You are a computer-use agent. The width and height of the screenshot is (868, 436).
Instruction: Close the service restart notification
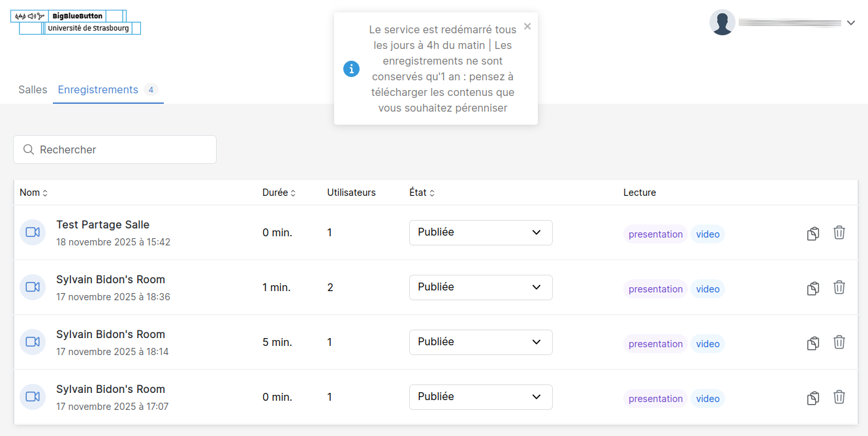click(527, 26)
